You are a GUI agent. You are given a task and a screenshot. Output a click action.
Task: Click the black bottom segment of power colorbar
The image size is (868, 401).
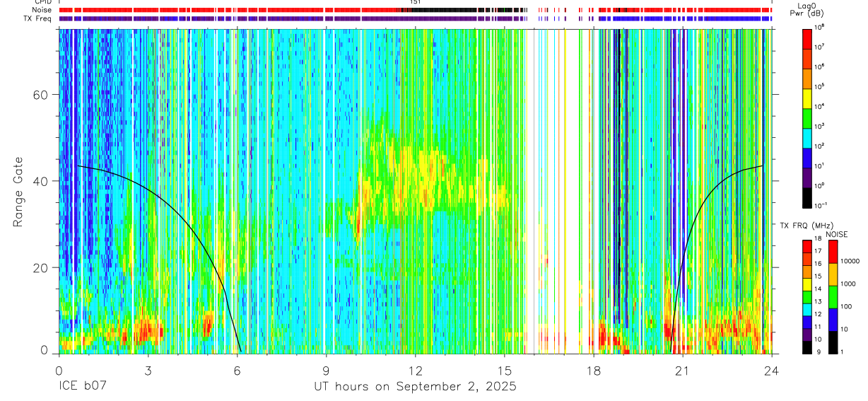coord(807,197)
